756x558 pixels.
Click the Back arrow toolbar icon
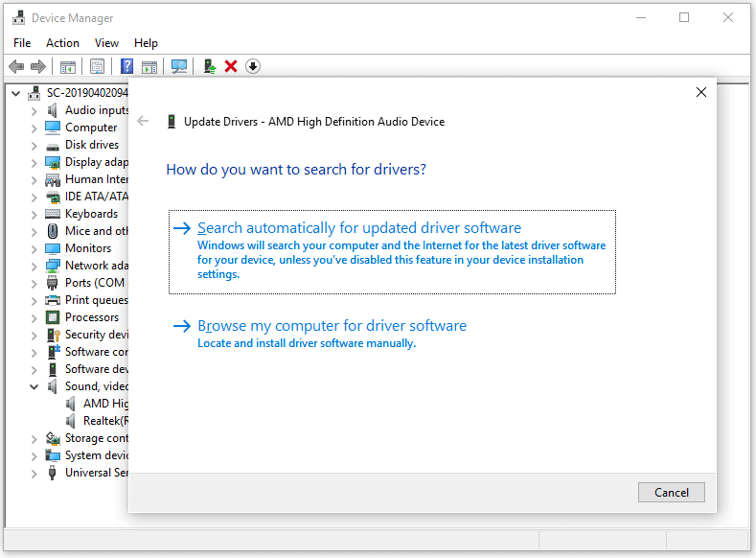(x=16, y=66)
